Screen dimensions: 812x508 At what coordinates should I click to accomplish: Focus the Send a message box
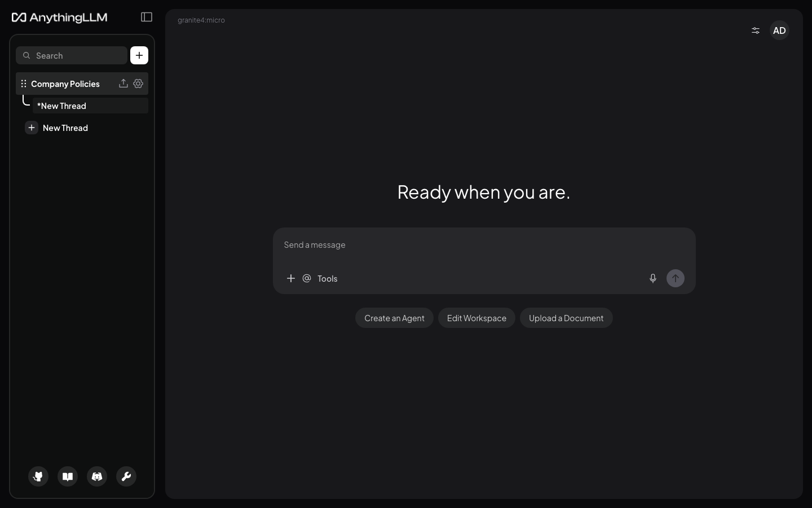tap(484, 245)
